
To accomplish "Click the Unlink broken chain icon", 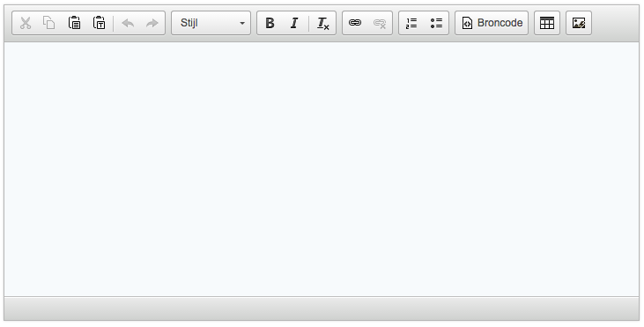I will coord(380,23).
